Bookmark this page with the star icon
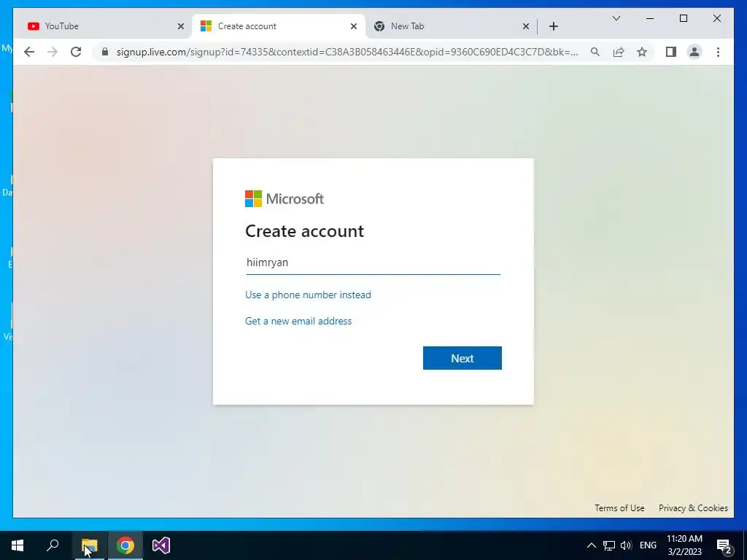 click(x=642, y=52)
